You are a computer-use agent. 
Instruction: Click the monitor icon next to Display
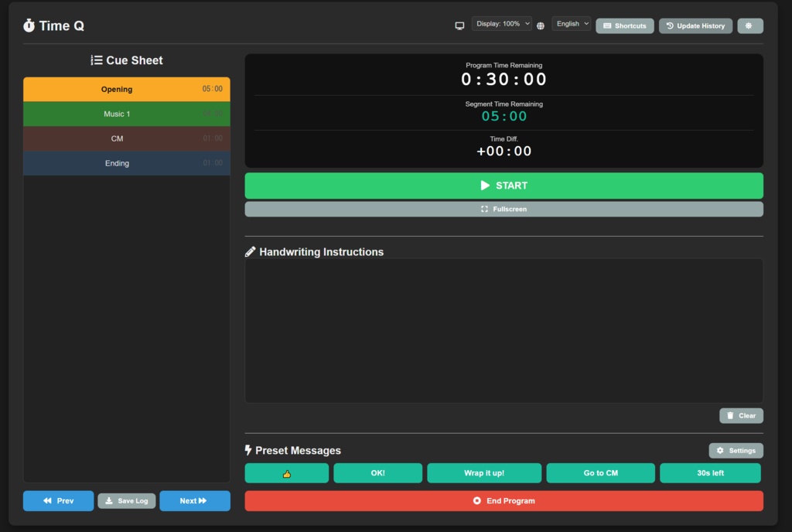click(459, 26)
